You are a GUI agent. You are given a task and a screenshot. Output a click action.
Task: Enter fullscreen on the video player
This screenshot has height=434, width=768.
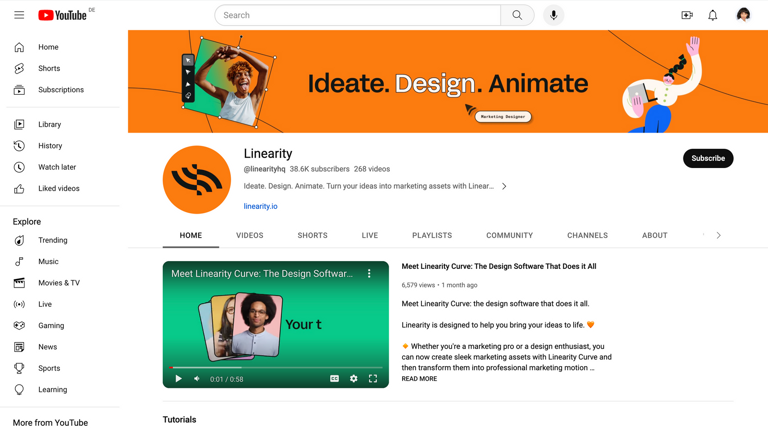373,379
